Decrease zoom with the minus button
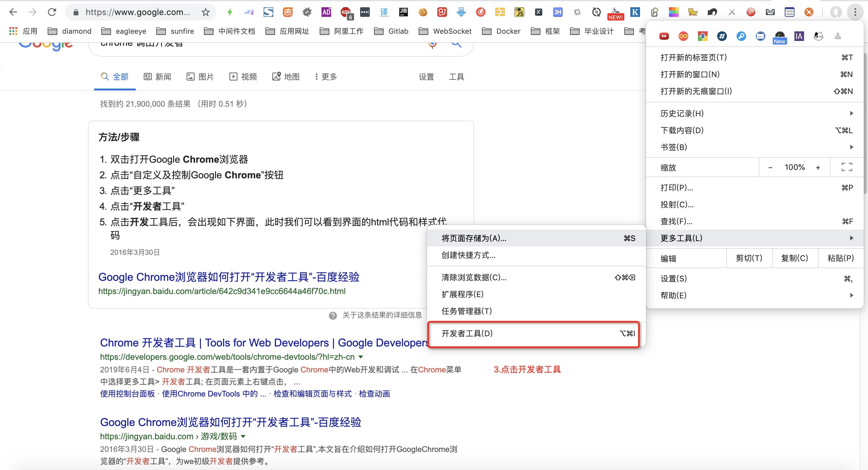 point(770,167)
